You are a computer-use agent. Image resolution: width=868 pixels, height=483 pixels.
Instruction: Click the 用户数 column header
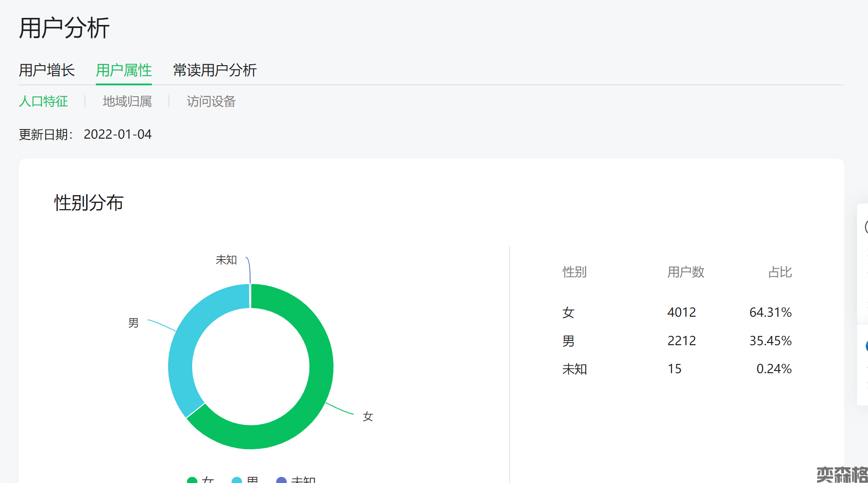coord(685,272)
